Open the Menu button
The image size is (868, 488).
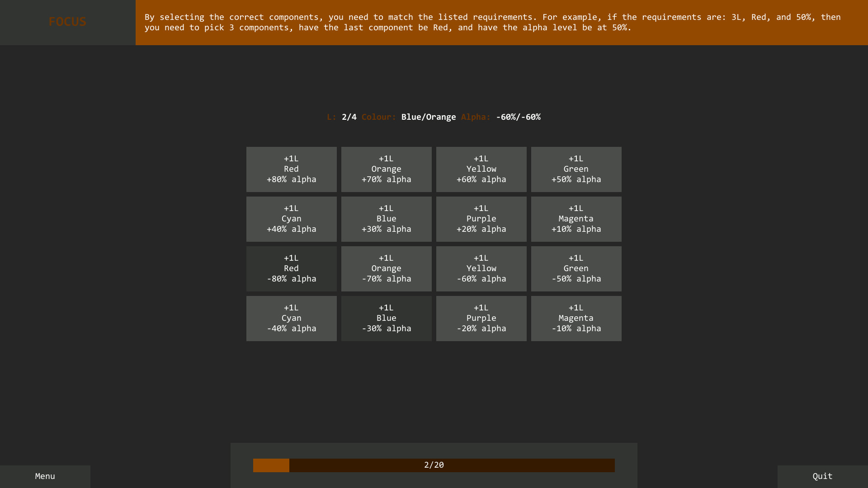(x=45, y=476)
